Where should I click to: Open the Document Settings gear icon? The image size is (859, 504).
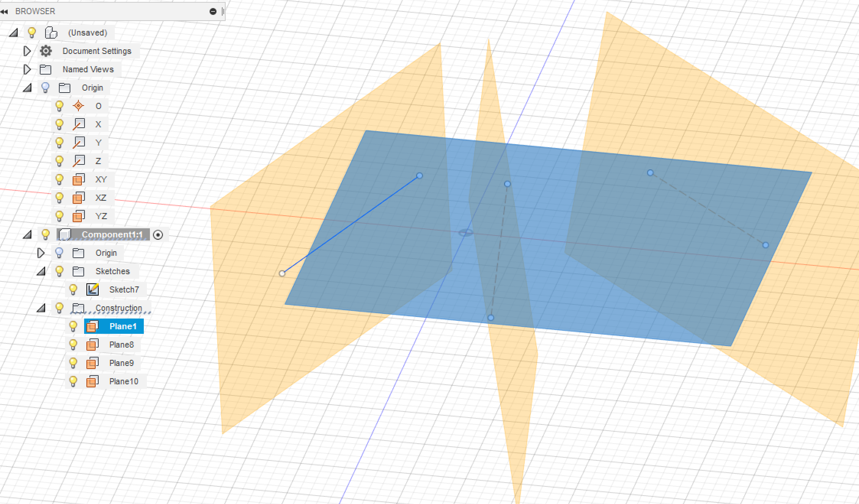[x=46, y=51]
